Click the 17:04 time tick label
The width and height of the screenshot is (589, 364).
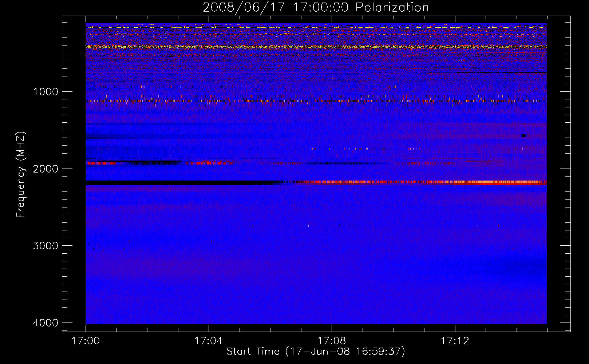pos(209,341)
